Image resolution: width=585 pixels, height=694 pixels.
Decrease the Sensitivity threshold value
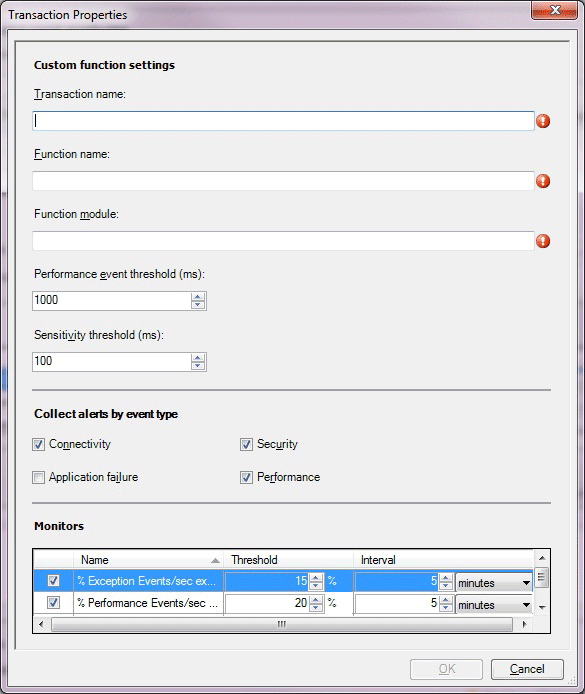pyautogui.click(x=198, y=366)
